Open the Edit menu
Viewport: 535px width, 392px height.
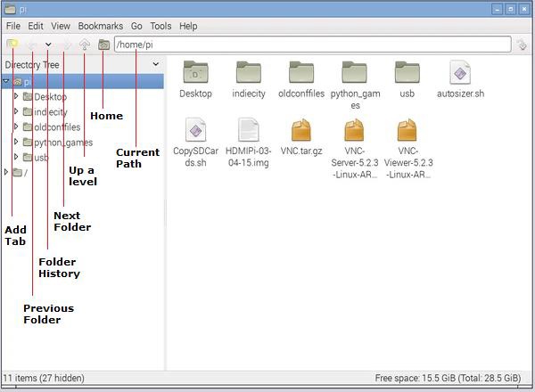[x=36, y=26]
